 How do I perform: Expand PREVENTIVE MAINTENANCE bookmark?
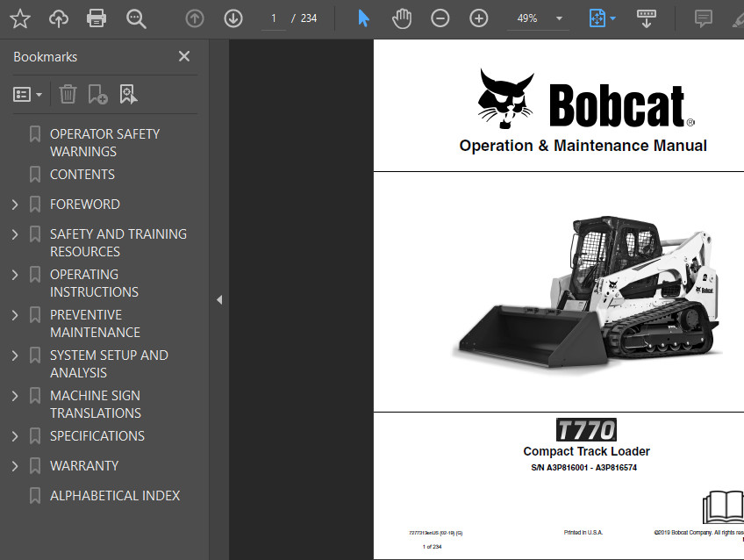click(x=15, y=315)
